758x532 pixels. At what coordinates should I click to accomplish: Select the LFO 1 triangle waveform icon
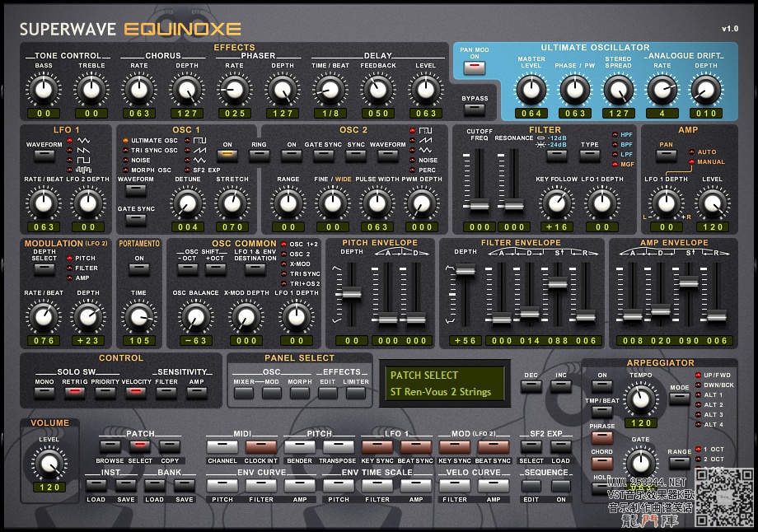click(x=84, y=141)
